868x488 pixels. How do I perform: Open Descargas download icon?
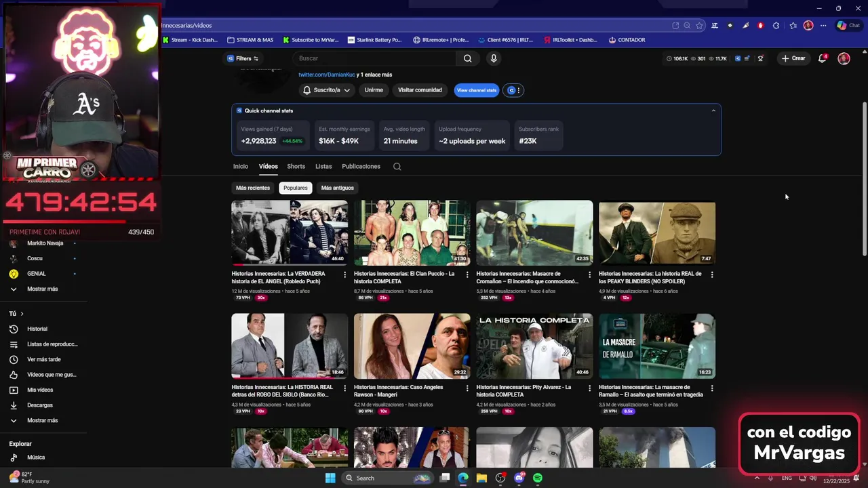tap(13, 405)
